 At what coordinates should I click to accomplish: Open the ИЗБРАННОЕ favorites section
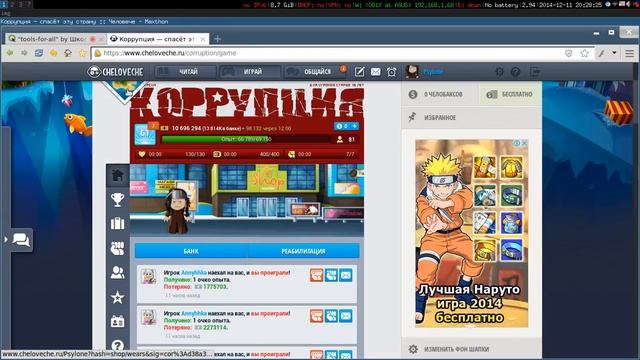pos(472,118)
